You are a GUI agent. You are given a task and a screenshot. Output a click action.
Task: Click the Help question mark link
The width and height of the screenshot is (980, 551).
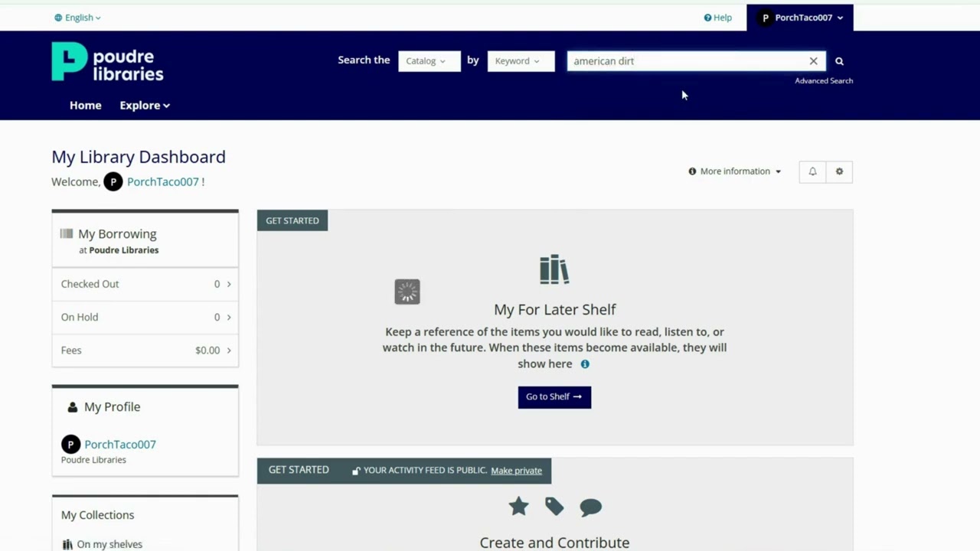click(x=718, y=18)
